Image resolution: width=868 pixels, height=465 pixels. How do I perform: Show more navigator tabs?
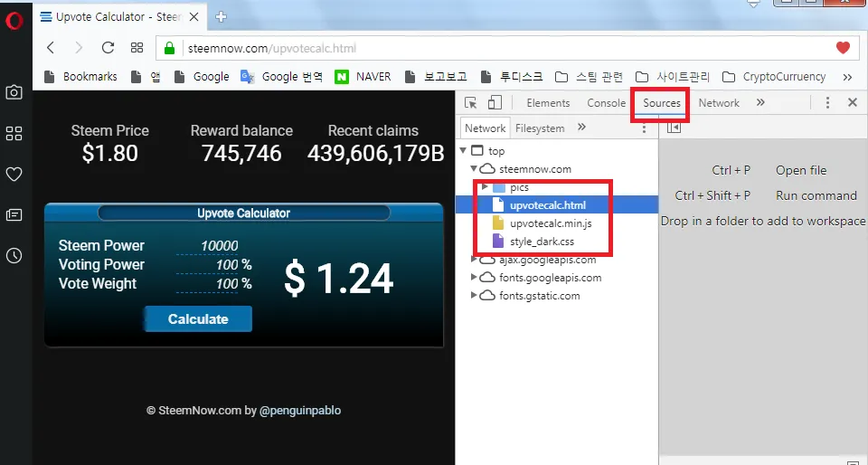(x=581, y=128)
